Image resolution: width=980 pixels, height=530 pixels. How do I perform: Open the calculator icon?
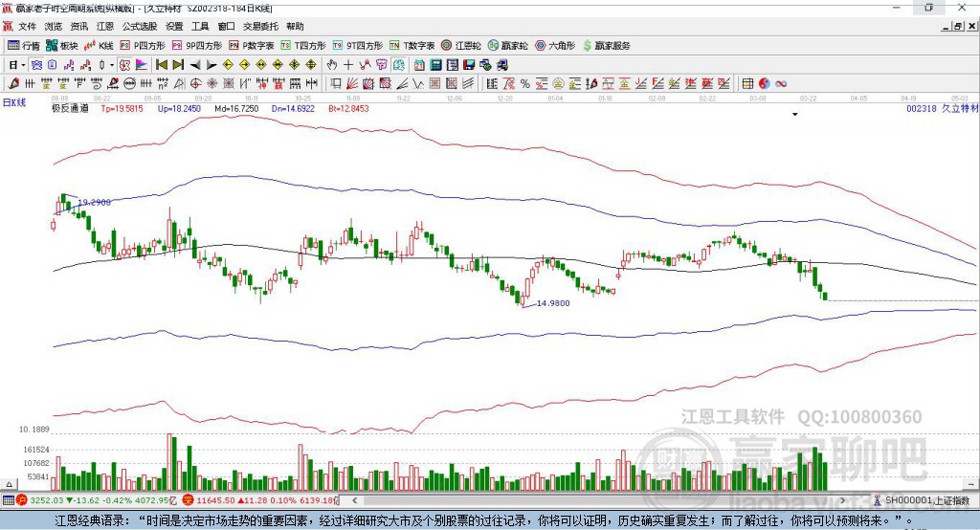435,64
